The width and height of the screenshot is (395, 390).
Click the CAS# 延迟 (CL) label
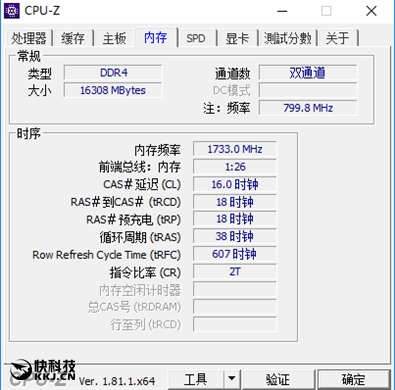coord(142,185)
